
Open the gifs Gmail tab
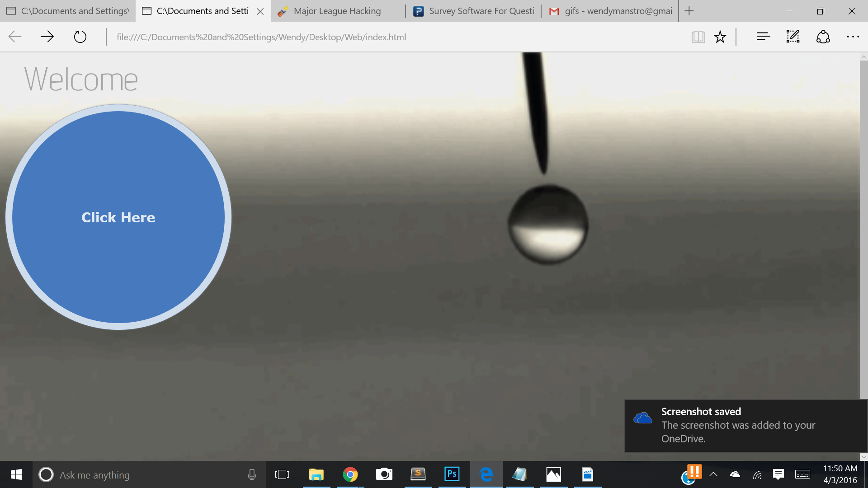tap(618, 11)
